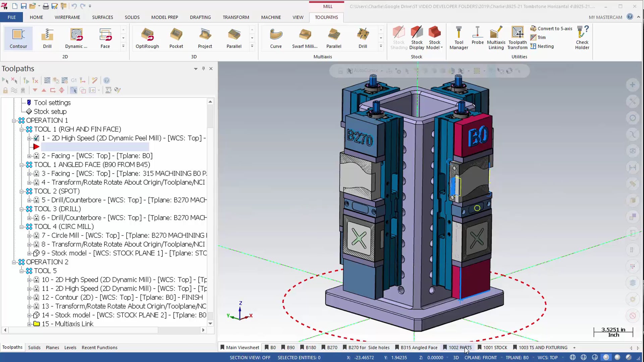
Task: Run Check Holder utility
Action: click(x=582, y=38)
